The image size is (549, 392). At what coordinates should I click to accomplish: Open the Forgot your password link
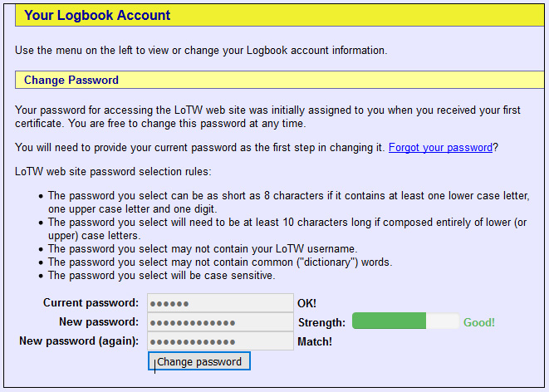tap(440, 148)
